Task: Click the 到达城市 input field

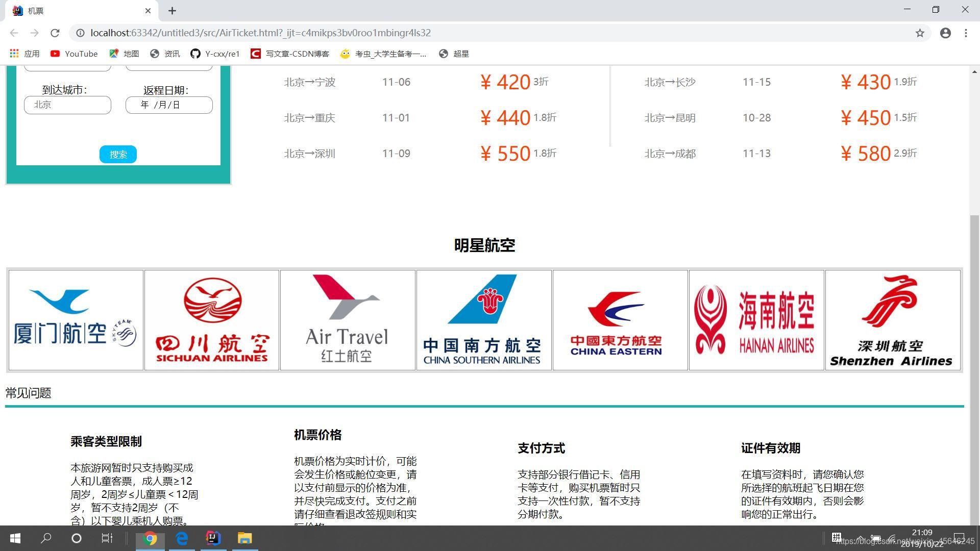Action: (67, 105)
